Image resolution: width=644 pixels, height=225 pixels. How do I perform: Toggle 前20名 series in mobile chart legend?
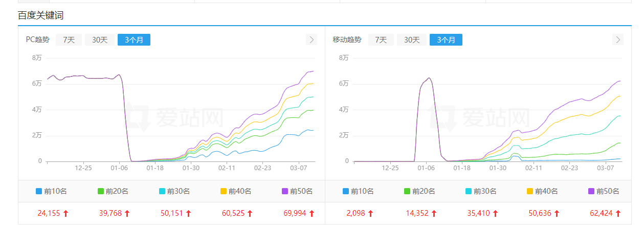pyautogui.click(x=419, y=191)
